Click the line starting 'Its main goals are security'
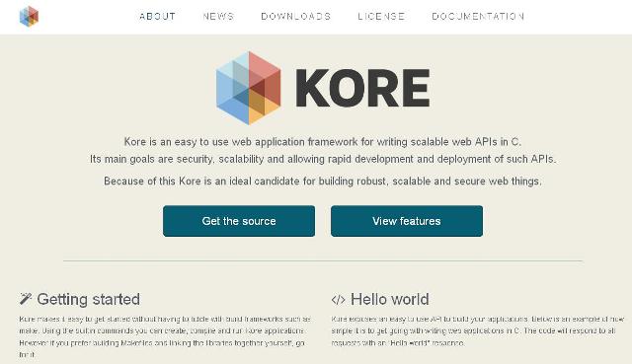The image size is (632, 364). (x=323, y=159)
